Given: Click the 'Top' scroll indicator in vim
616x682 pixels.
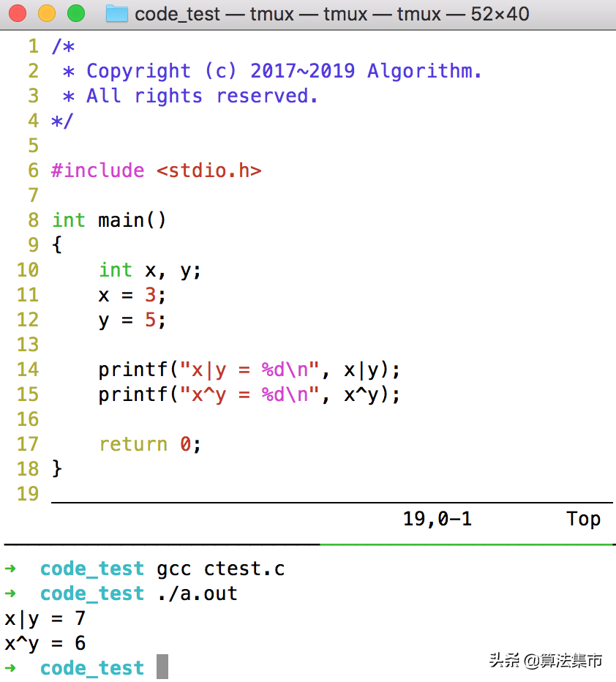Looking at the screenshot, I should (x=583, y=519).
